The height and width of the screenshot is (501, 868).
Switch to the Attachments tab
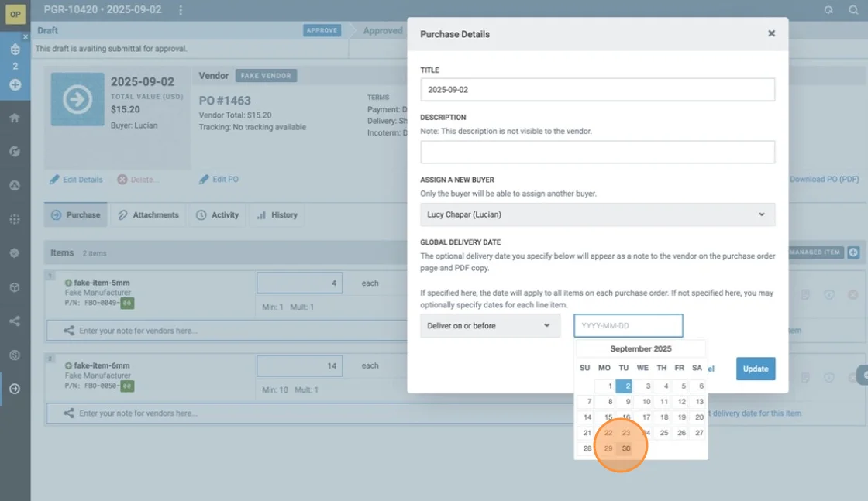[x=148, y=215]
